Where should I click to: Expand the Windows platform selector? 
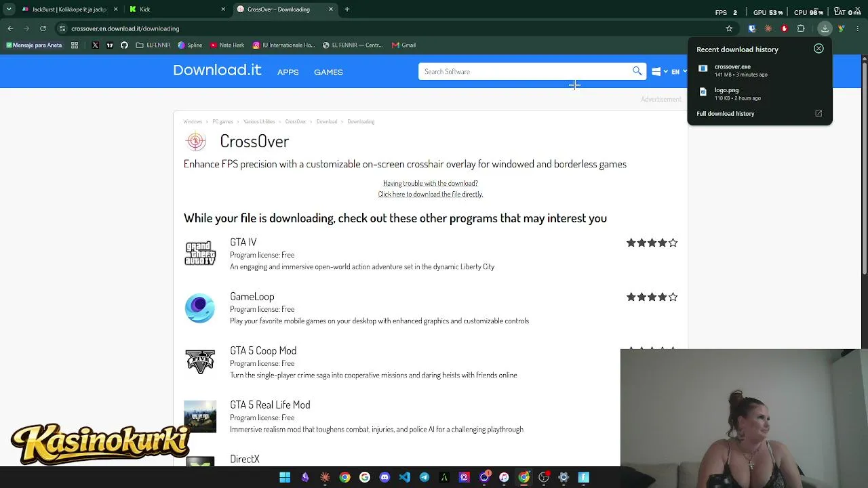point(660,71)
